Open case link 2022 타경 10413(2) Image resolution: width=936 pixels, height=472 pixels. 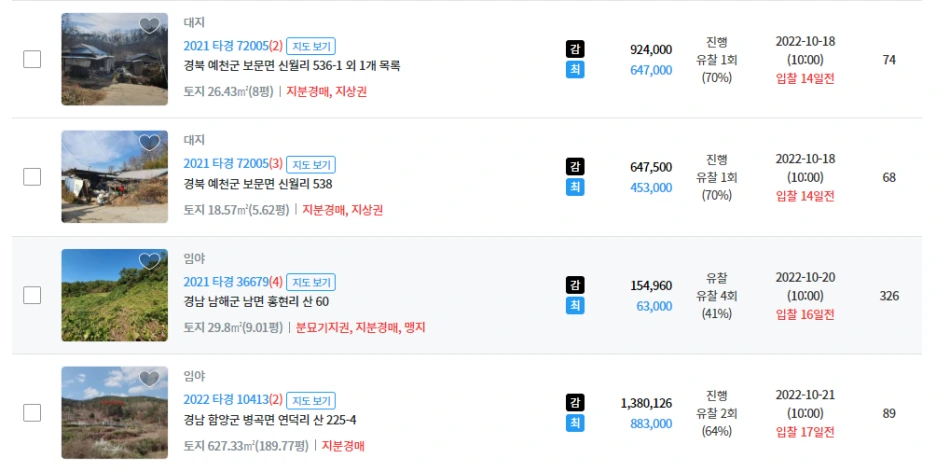click(x=233, y=400)
